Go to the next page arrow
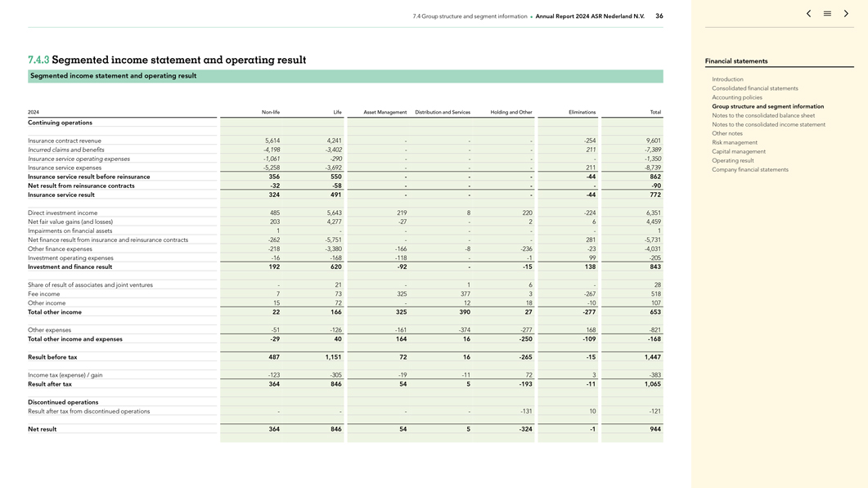Image resolution: width=868 pixels, height=488 pixels. click(x=846, y=13)
